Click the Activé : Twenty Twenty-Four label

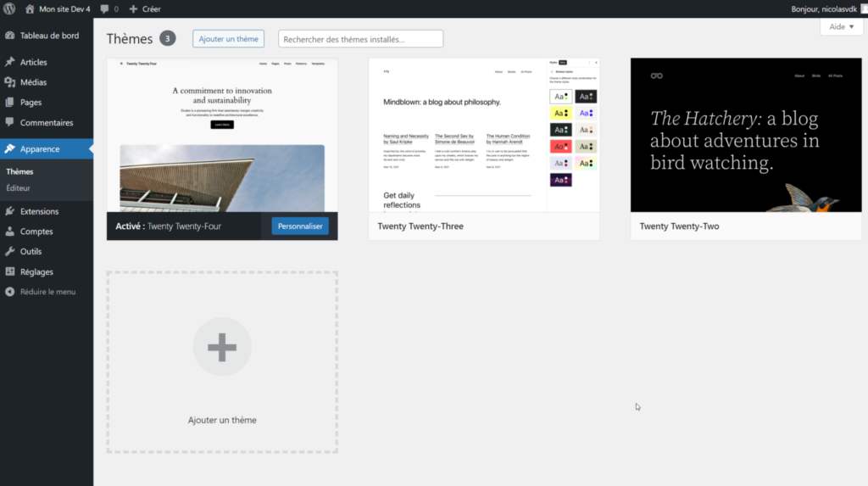click(169, 226)
